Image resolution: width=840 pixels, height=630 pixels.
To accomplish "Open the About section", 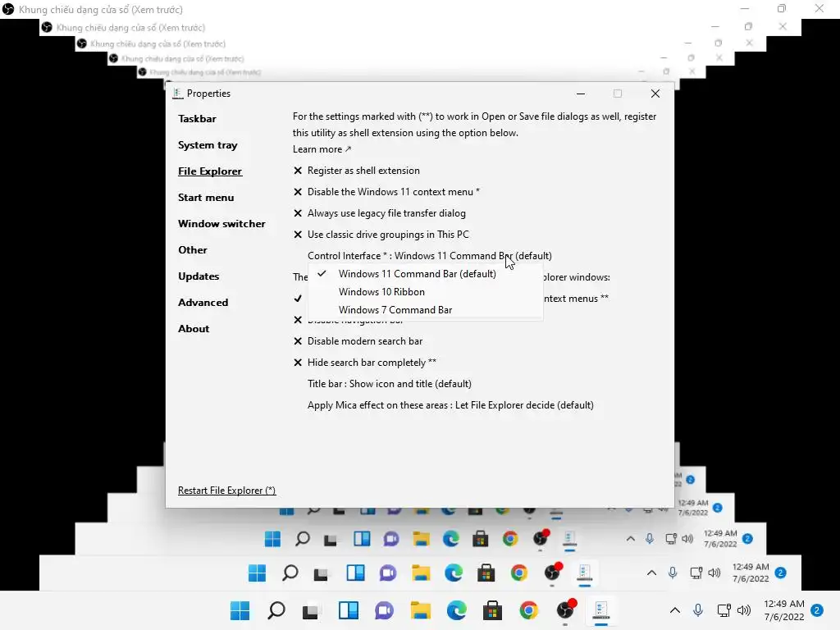I will pos(194,329).
